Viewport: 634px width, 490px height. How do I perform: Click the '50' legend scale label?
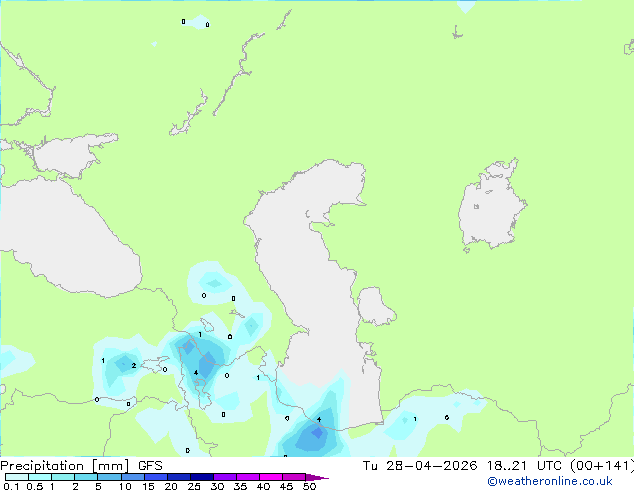(309, 486)
